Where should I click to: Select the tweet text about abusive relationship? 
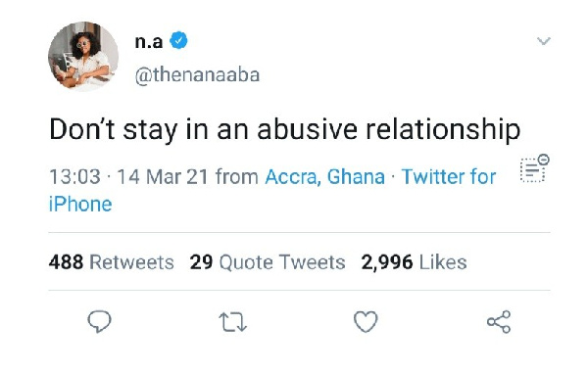tap(285, 129)
